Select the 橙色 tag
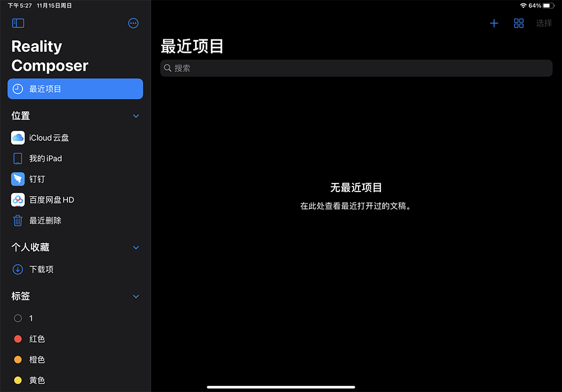 click(75, 359)
